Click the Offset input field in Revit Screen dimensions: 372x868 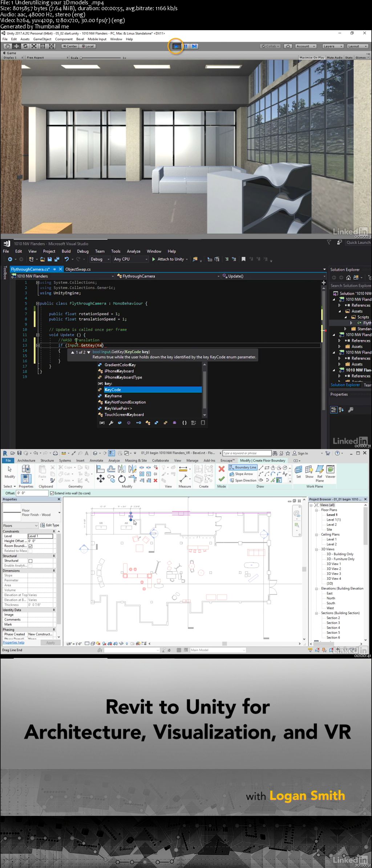pyautogui.click(x=32, y=493)
